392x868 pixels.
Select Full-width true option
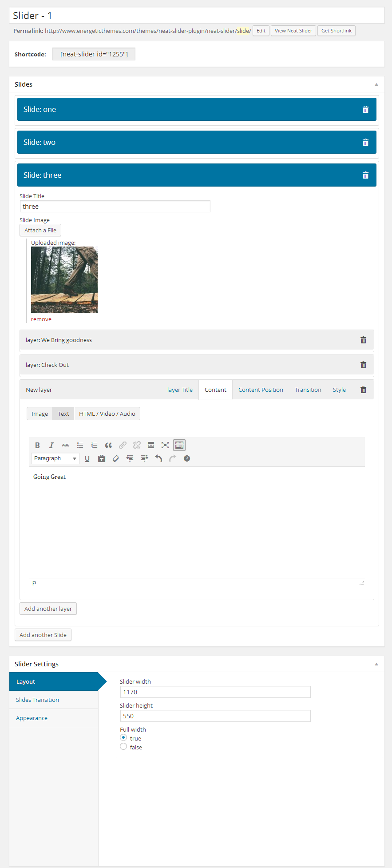click(123, 737)
